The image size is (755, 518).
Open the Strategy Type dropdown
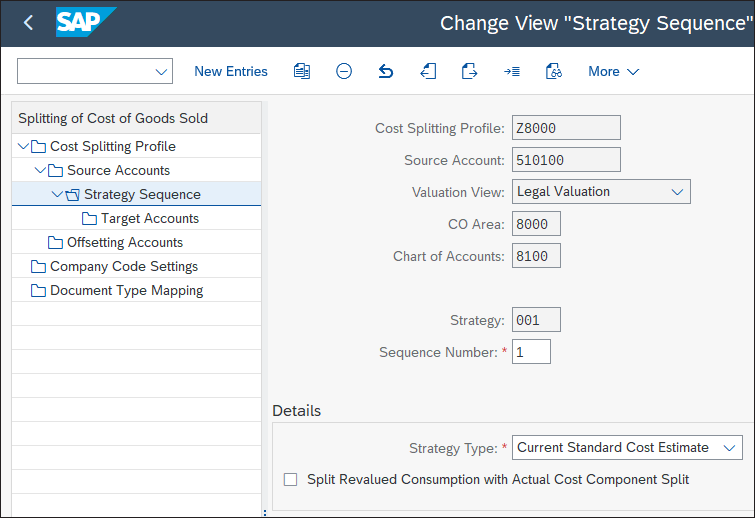[729, 447]
